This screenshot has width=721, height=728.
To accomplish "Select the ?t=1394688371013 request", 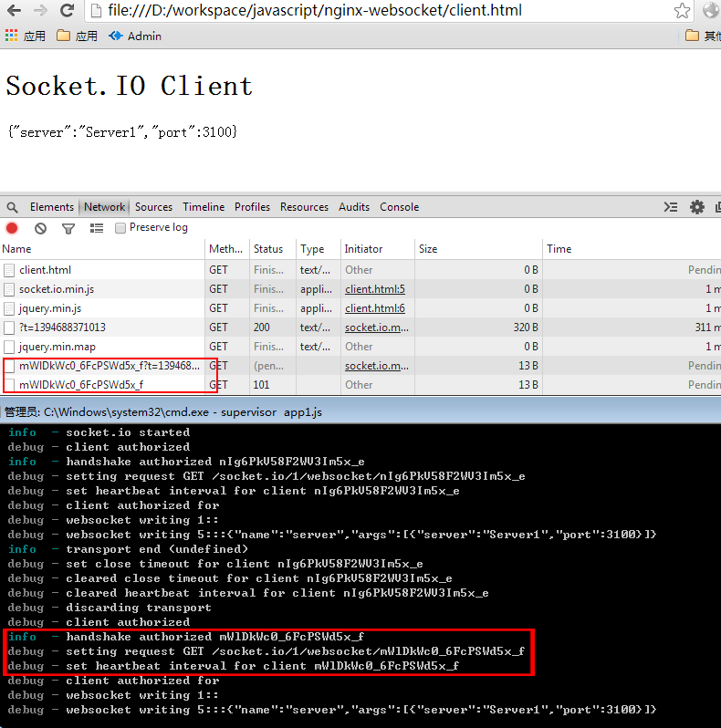I will [360, 328].
